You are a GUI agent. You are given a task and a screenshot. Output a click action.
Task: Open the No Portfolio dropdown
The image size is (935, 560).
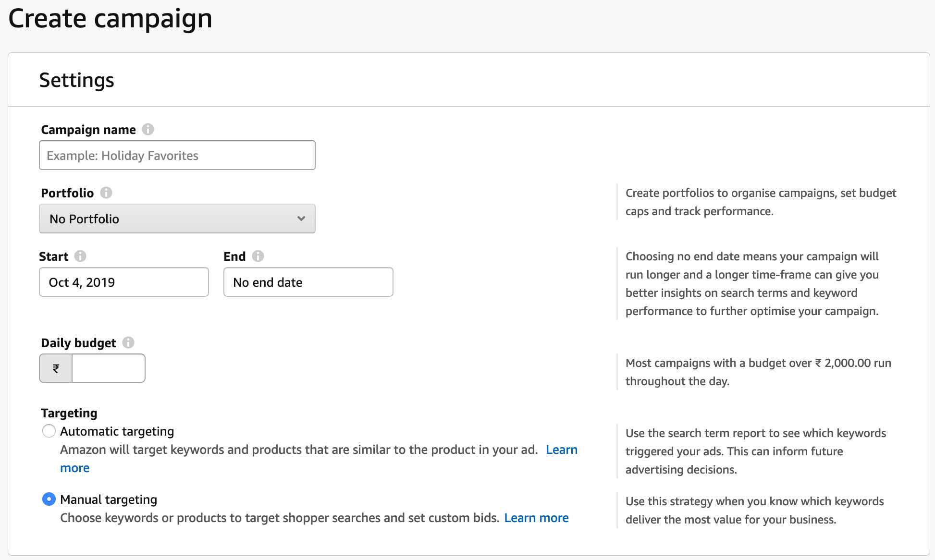(x=177, y=219)
